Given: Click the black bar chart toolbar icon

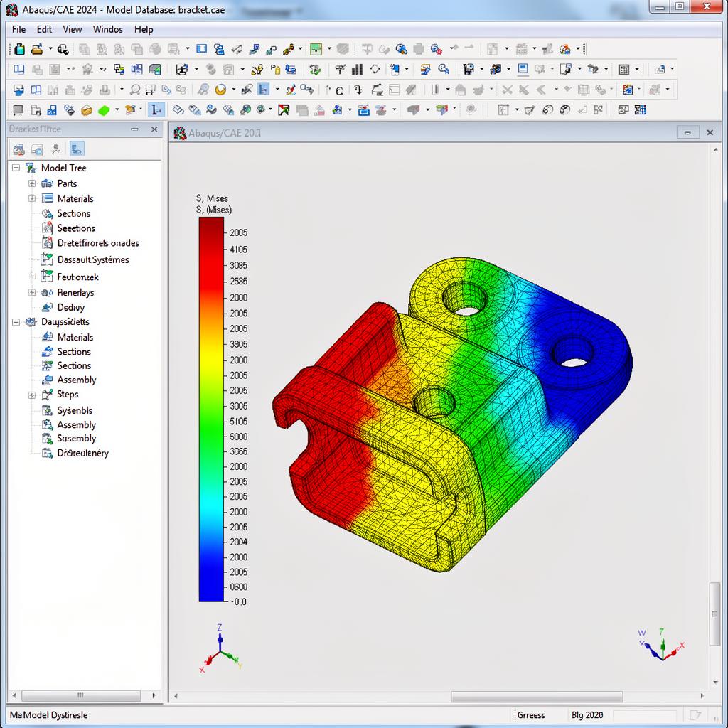Looking at the screenshot, I should point(357,69).
